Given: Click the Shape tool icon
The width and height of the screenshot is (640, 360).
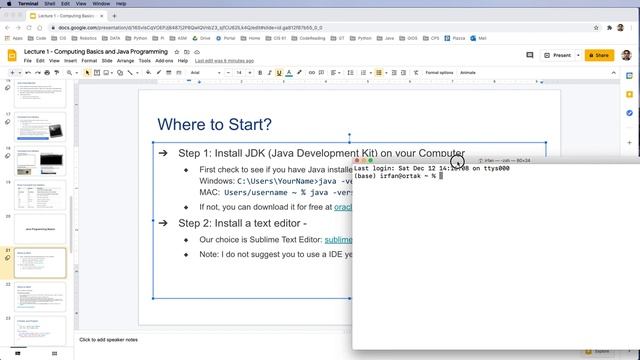Looking at the screenshot, I should 120,73.
